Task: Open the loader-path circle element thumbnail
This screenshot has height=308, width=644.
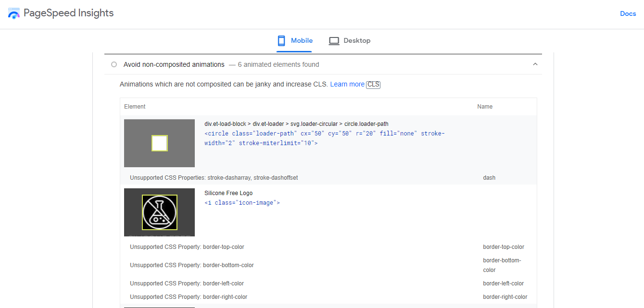Action: (x=159, y=143)
